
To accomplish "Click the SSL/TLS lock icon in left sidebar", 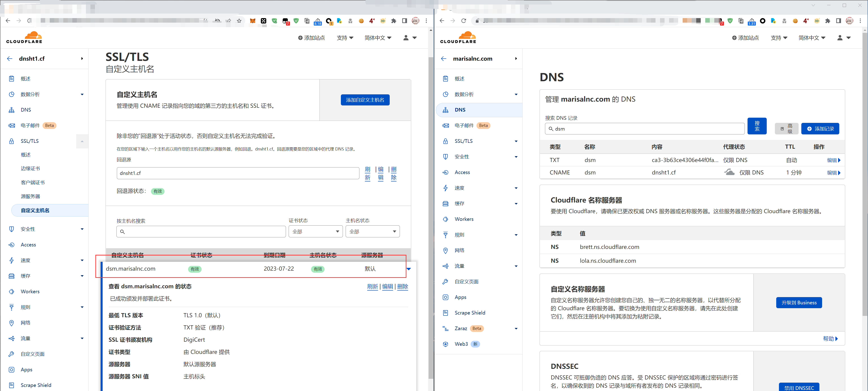I will [x=12, y=141].
